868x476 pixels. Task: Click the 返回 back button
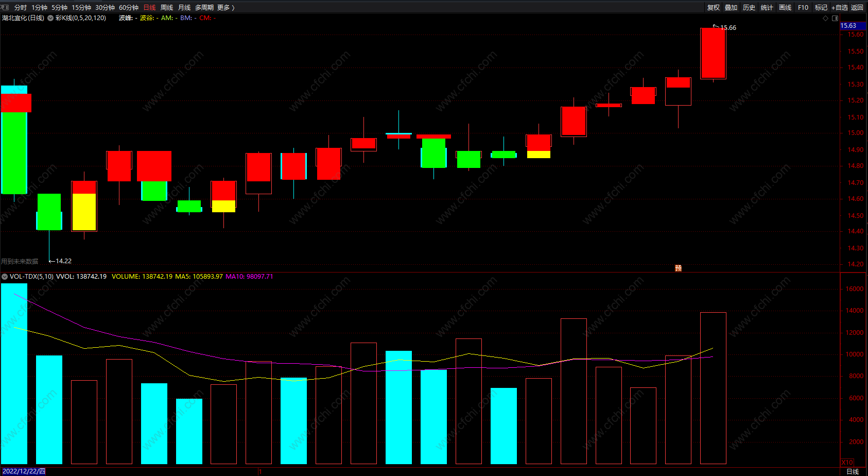(x=857, y=7)
